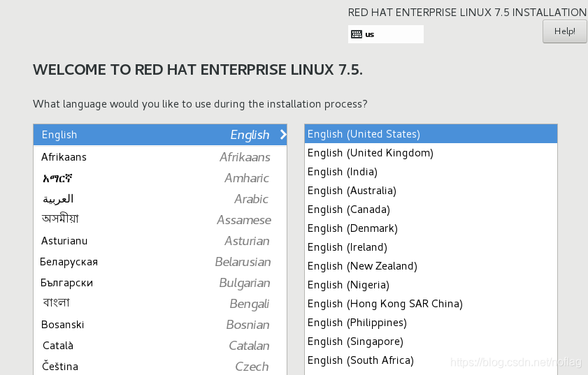588x375 pixels.
Task: Choose English (Hong Kong SAR China)
Action: (431, 304)
